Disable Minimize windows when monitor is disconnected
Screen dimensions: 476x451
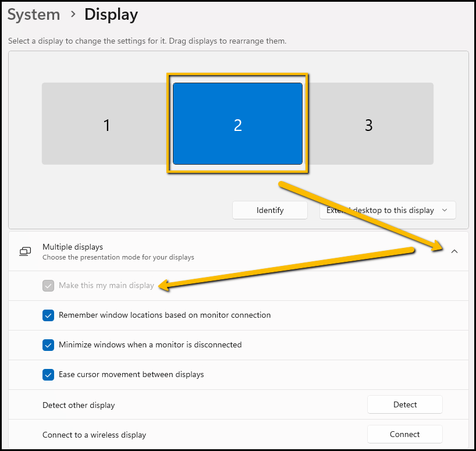(48, 345)
